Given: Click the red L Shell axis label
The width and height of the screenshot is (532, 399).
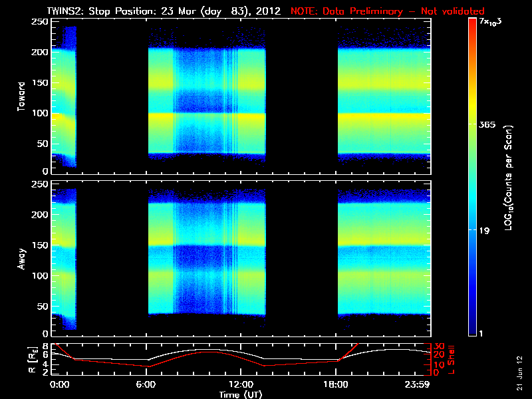Looking at the screenshot, I should [x=451, y=360].
